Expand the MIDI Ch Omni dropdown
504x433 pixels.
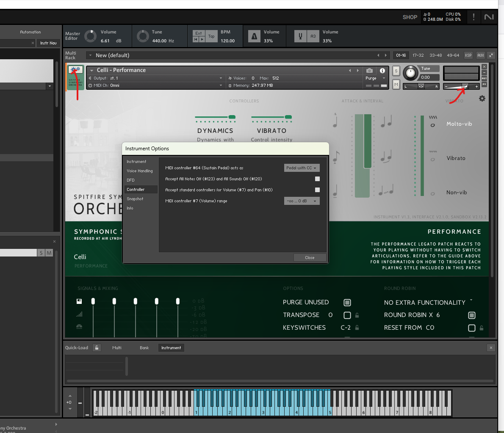221,85
